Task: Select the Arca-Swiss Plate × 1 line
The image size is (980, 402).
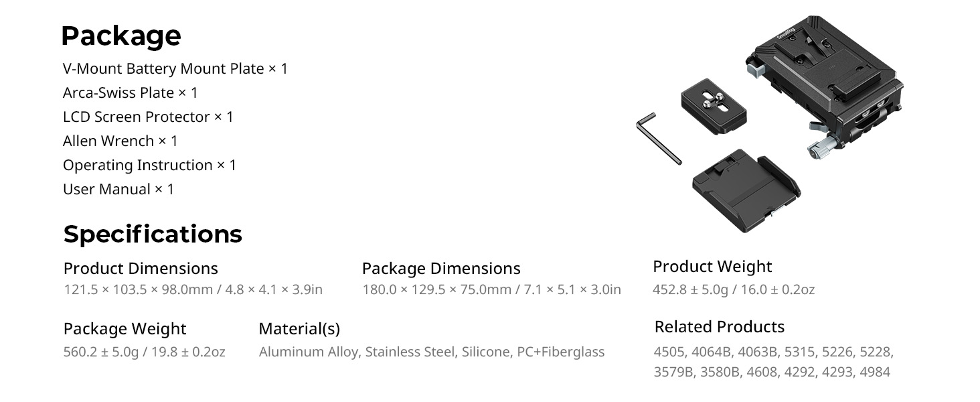Action: 131,92
